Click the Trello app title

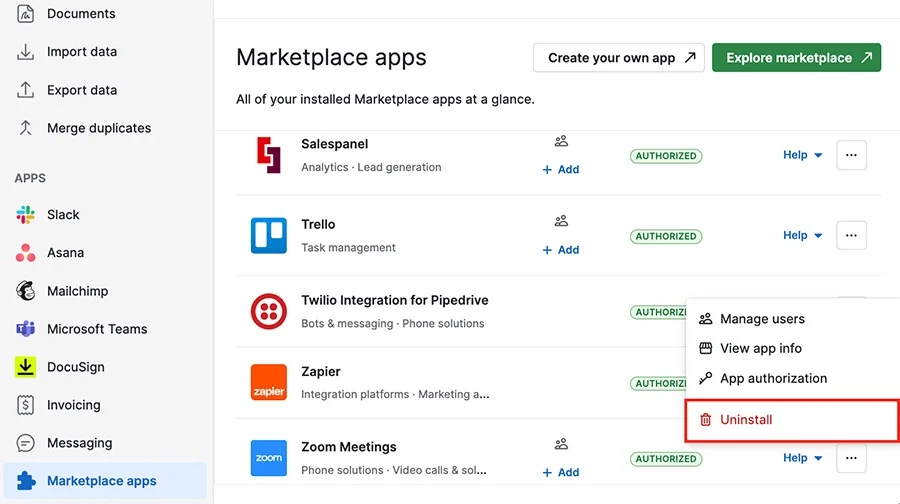[x=318, y=224]
